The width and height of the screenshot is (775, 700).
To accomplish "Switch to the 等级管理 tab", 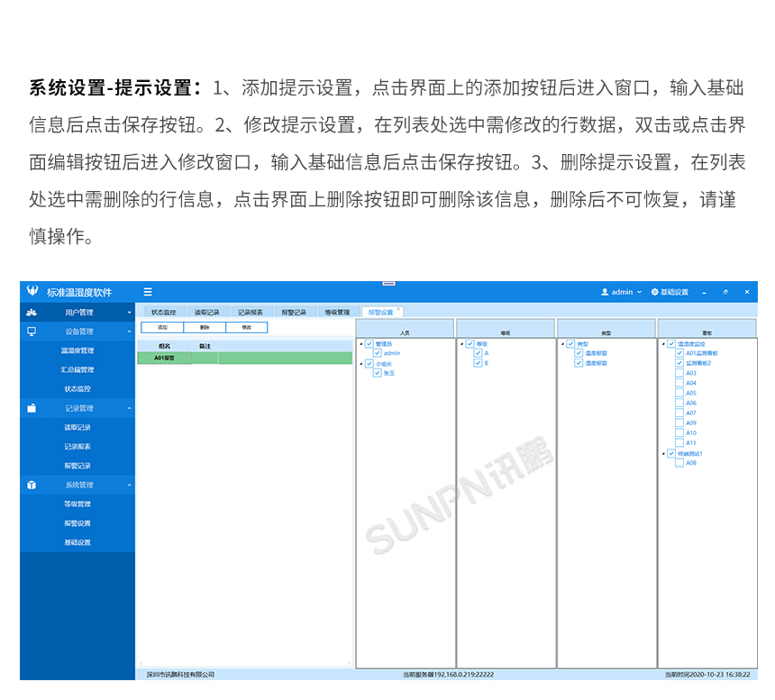I will (x=338, y=313).
